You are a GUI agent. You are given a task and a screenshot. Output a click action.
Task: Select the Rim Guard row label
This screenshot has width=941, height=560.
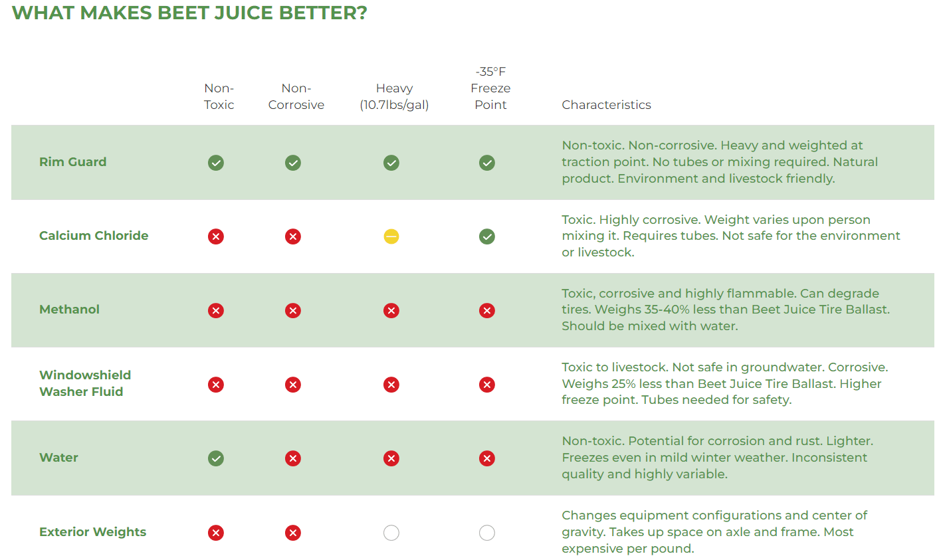point(72,162)
